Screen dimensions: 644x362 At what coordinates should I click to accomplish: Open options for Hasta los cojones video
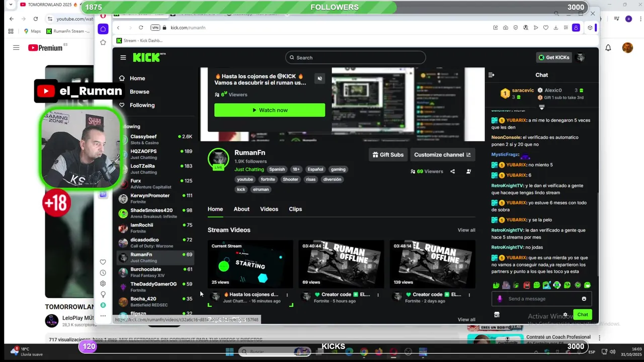[x=287, y=295]
